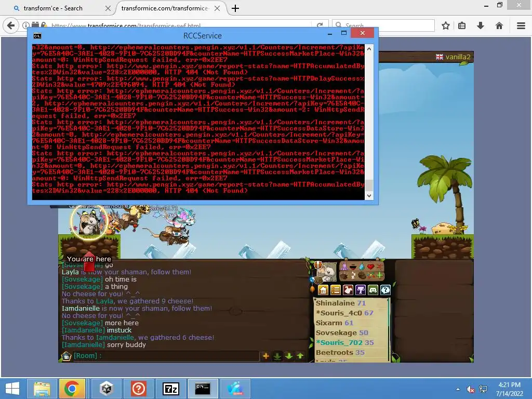
Task: Open the browser hamburger menu
Action: pyautogui.click(x=521, y=25)
